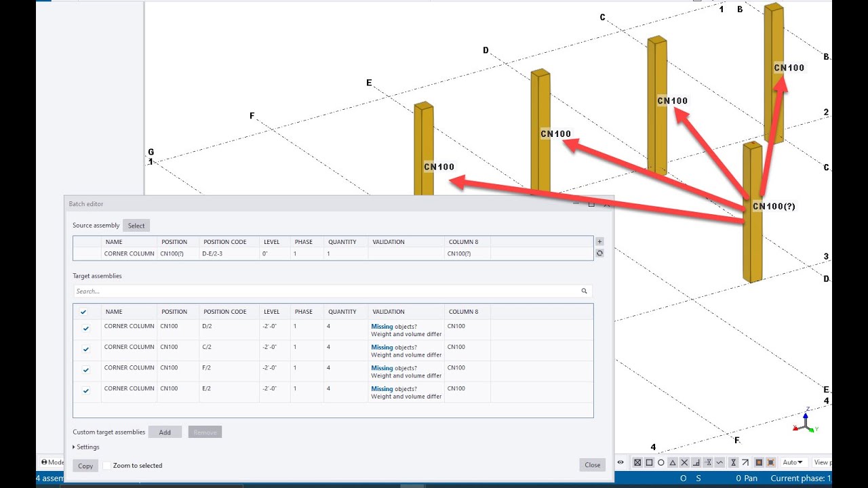This screenshot has height=488, width=868.
Task: Click the Missing link in D/2 row
Action: click(382, 327)
